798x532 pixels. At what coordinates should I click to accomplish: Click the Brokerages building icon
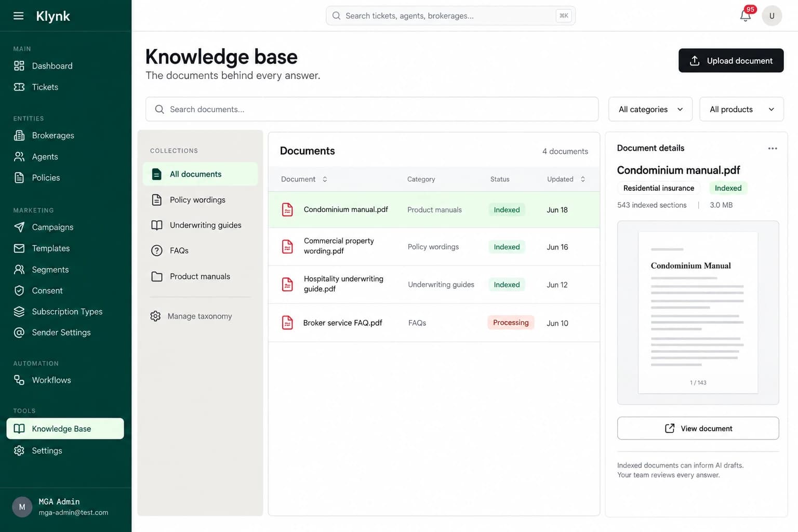[19, 136]
